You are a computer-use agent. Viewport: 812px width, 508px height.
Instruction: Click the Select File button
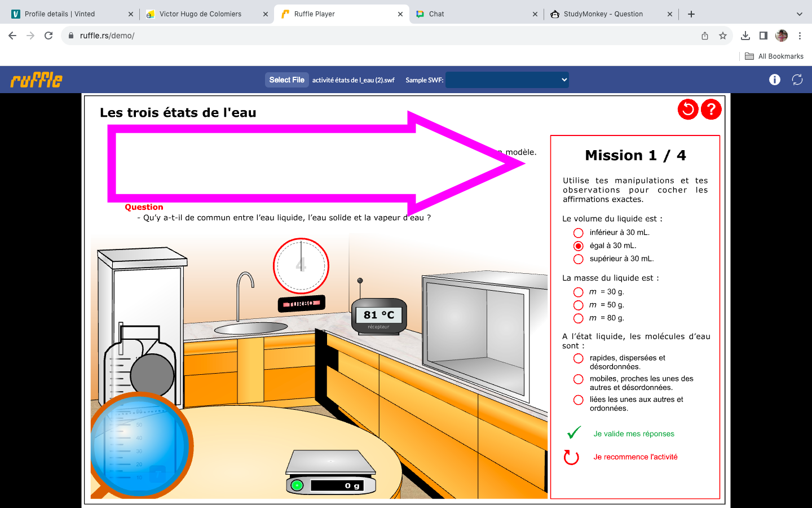coord(286,80)
